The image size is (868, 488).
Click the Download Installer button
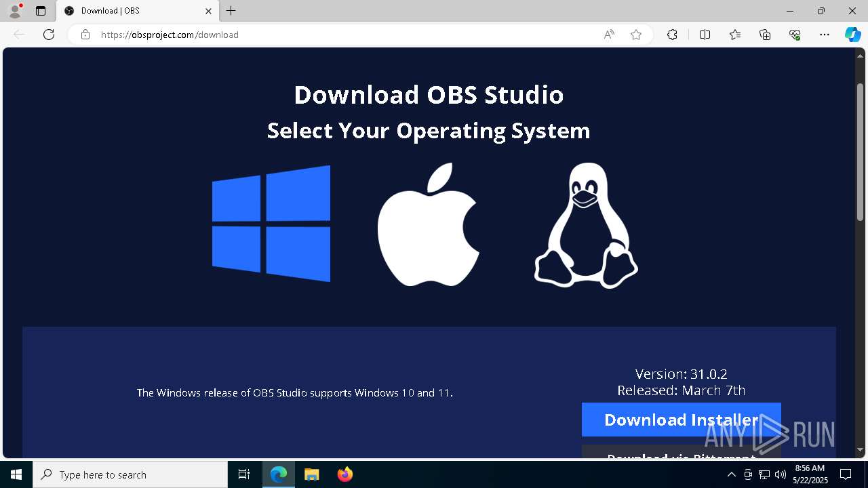click(681, 420)
